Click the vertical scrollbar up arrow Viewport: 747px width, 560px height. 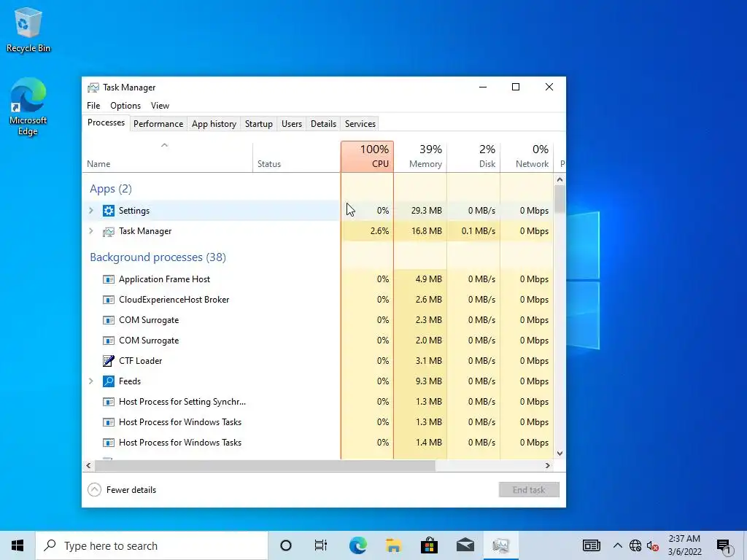click(560, 180)
